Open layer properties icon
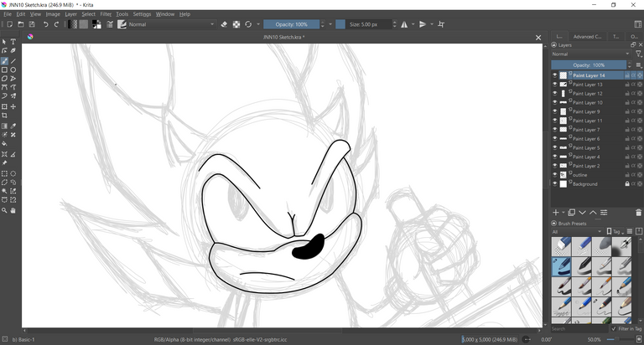This screenshot has height=345, width=644. pos(604,213)
